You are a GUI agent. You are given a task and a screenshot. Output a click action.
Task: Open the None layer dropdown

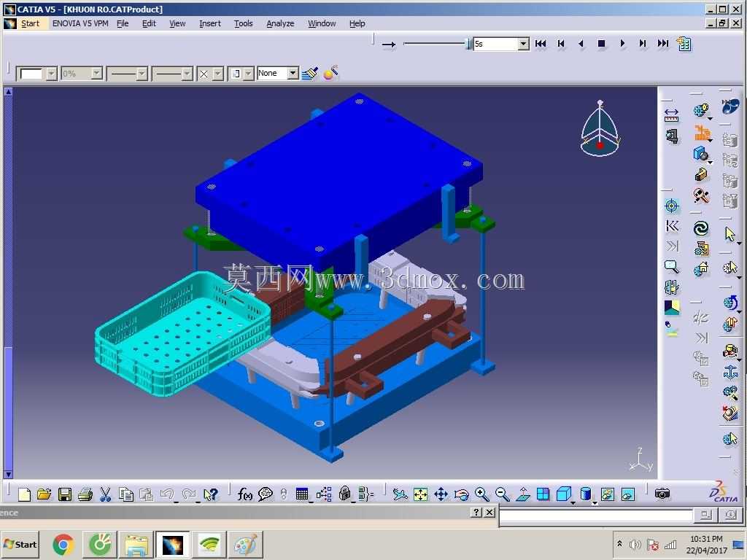coord(293,73)
